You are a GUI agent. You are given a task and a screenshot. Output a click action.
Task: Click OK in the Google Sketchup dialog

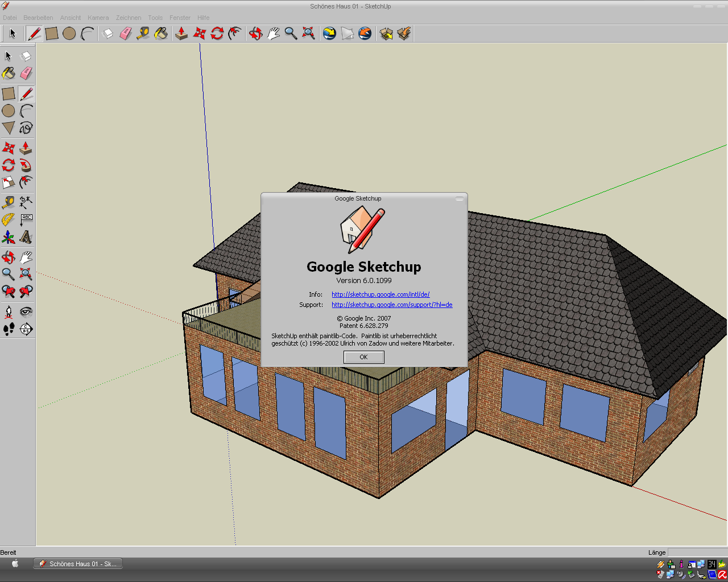tap(364, 357)
